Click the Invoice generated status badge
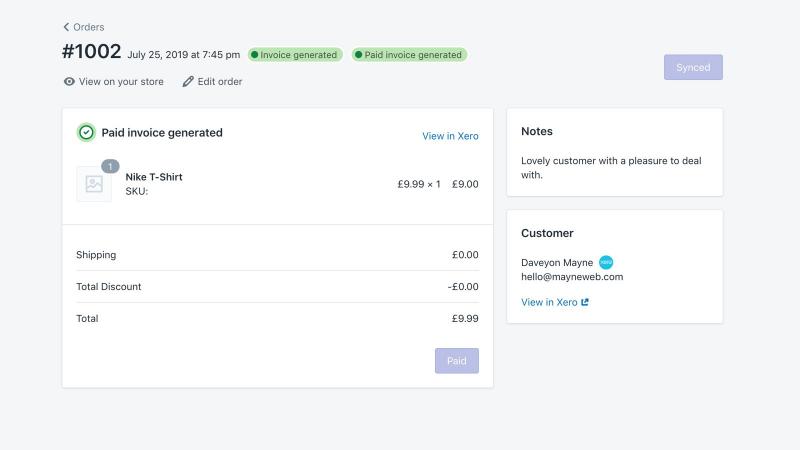 295,55
